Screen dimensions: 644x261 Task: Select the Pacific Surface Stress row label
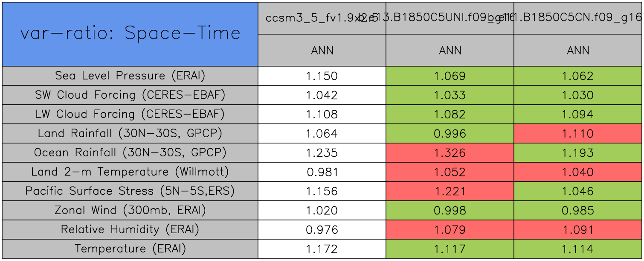click(130, 191)
